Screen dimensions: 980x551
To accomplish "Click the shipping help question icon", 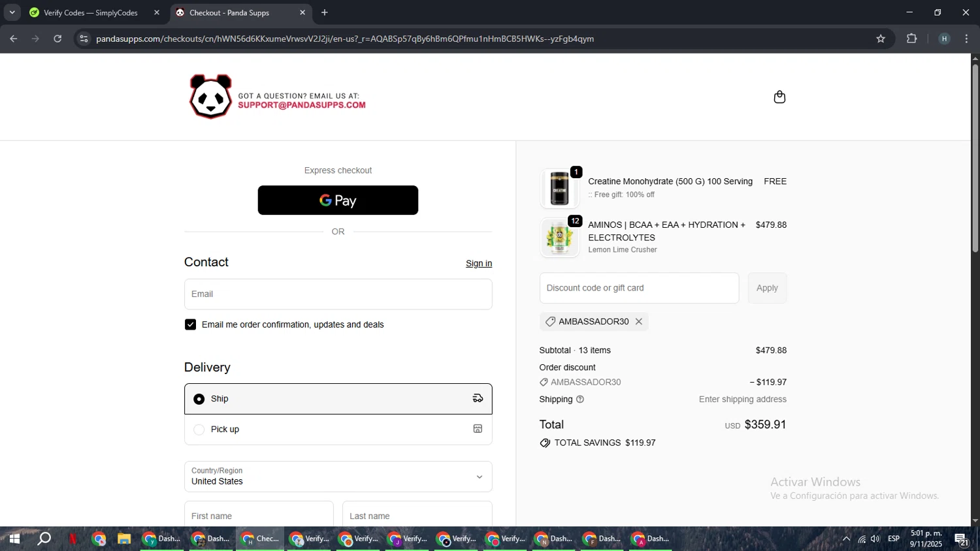I will (580, 400).
